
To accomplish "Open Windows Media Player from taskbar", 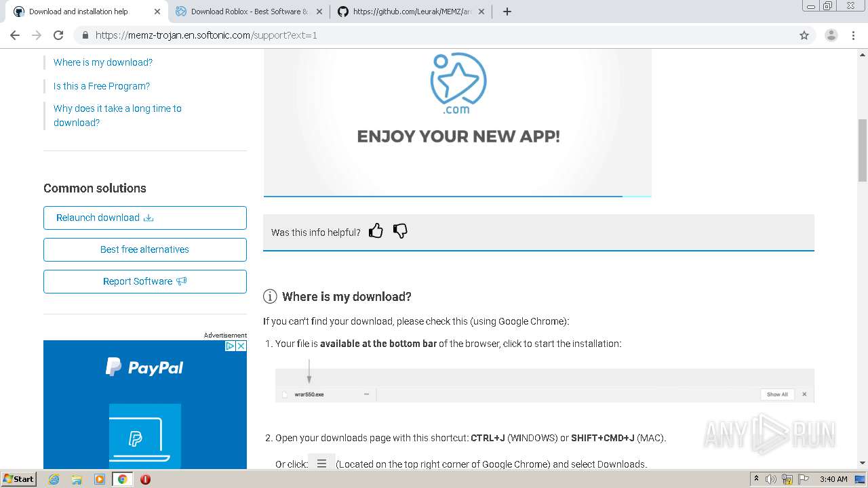I will point(100,479).
